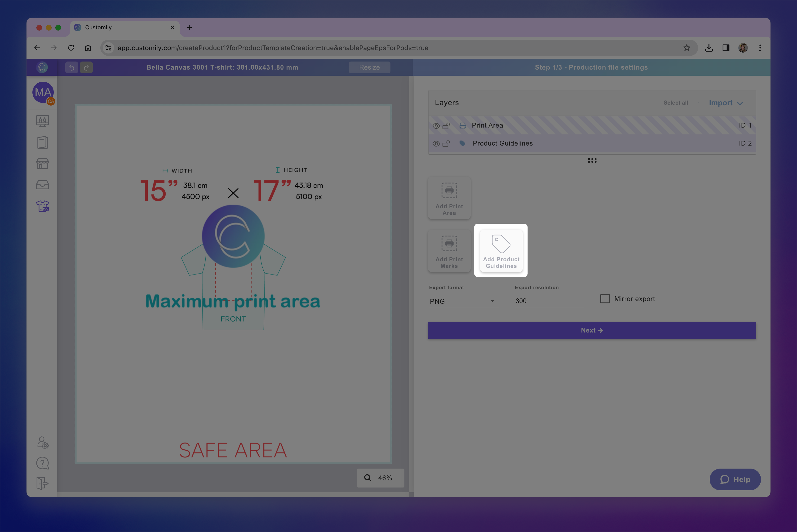Enable the Mirror export checkbox

coord(605,299)
